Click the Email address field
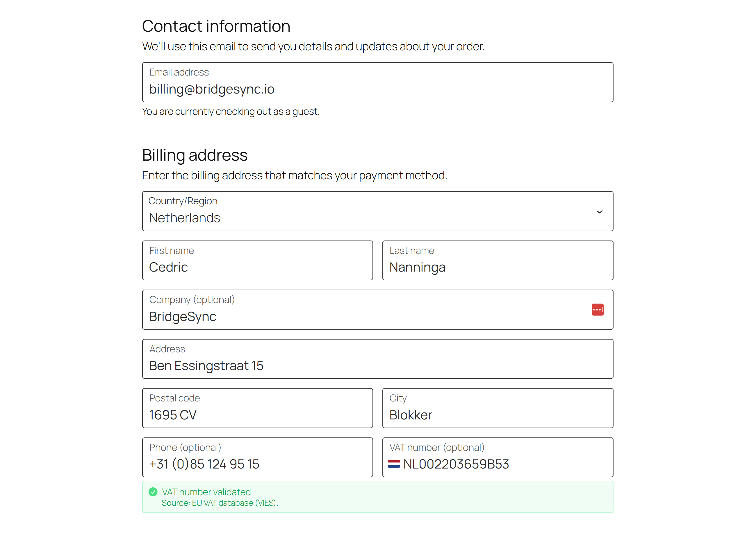The width and height of the screenshot is (756, 533). coord(377,82)
